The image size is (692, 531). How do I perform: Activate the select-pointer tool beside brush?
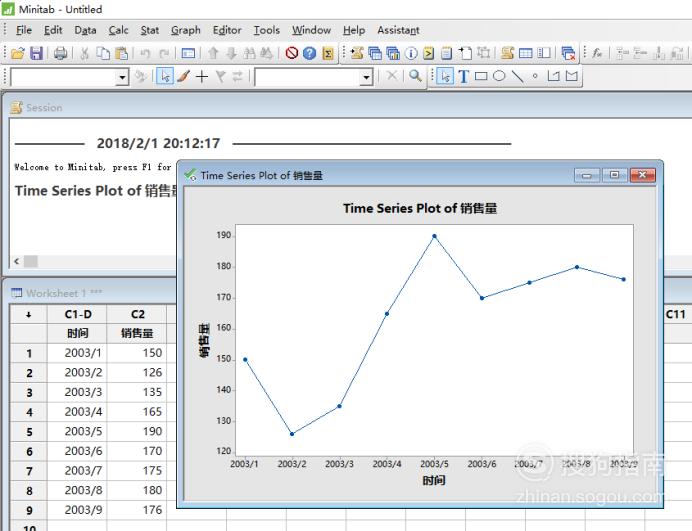click(165, 76)
